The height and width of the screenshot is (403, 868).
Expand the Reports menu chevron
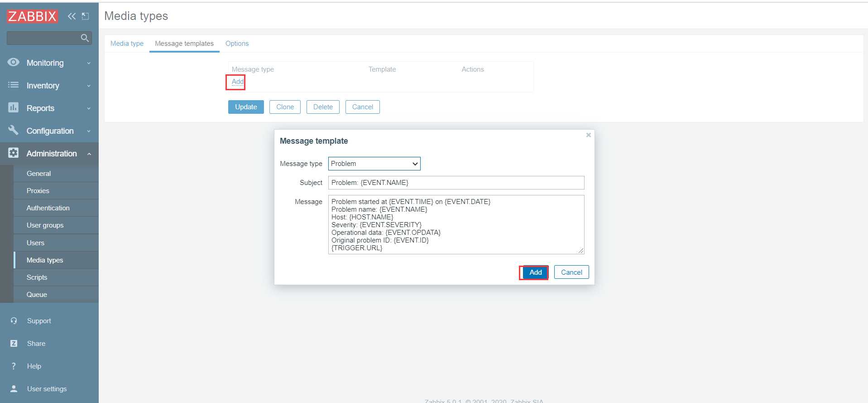click(89, 108)
